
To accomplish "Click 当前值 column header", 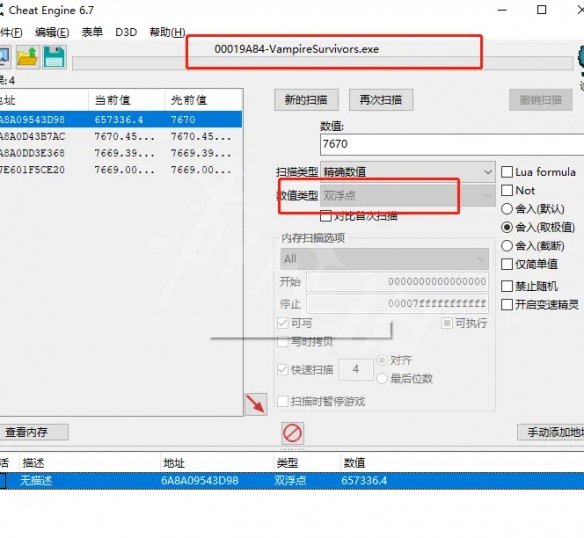I will [x=126, y=100].
